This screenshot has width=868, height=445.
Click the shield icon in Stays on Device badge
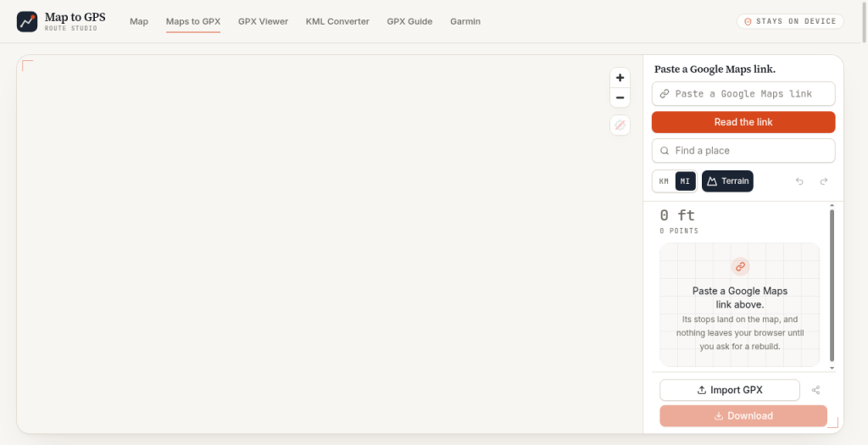(748, 21)
